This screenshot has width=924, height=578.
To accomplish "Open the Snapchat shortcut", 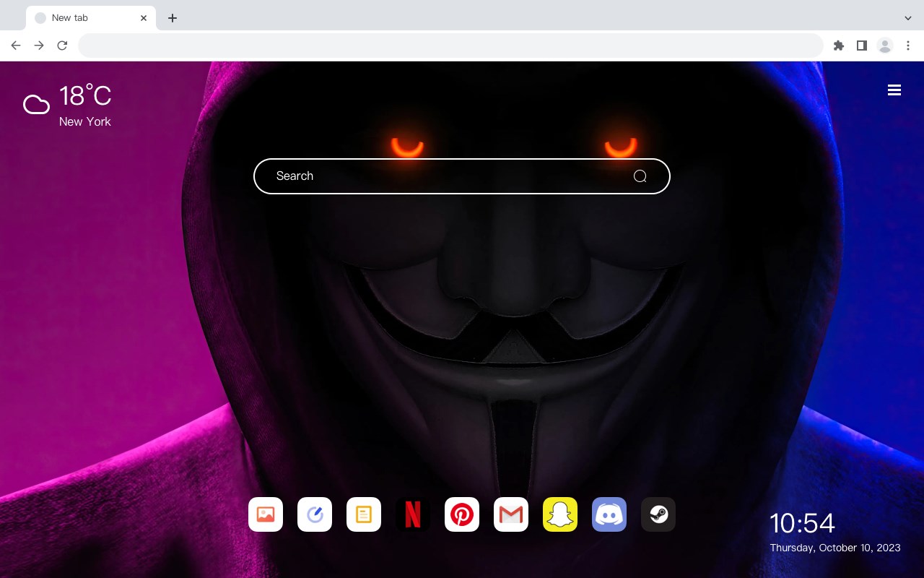I will (560, 514).
